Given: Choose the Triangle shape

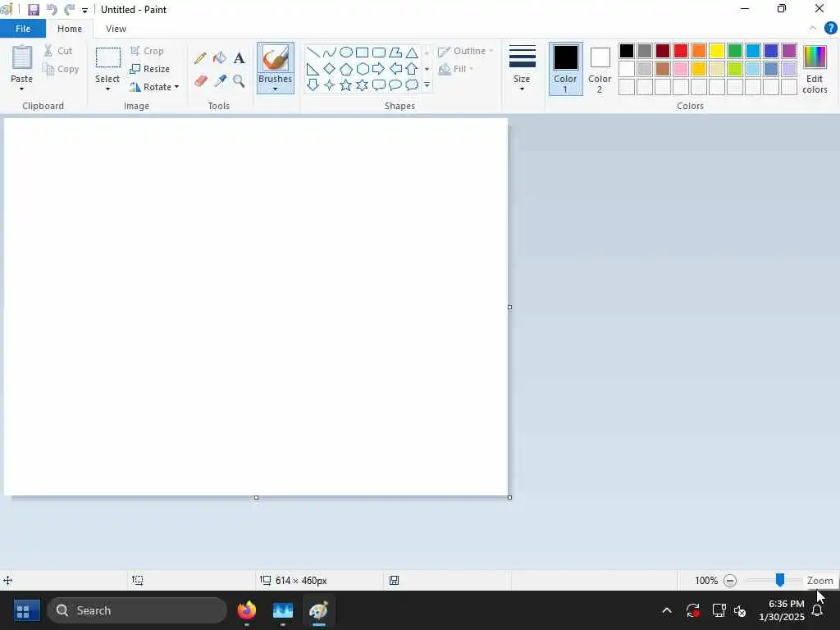Looking at the screenshot, I should pos(412,52).
